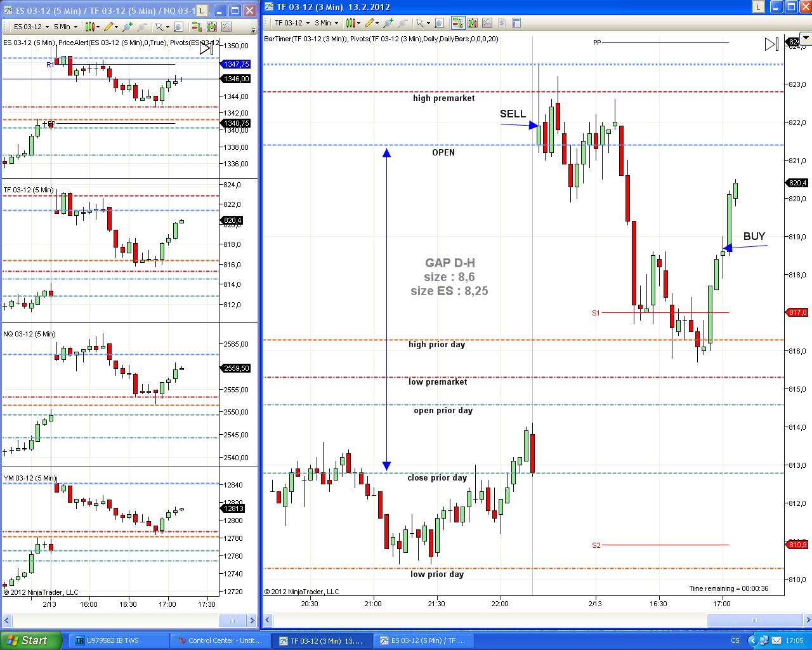Screen dimensions: 812x650
Task: Switch to TF 03-12 (3 Min) taskbar window
Action: click(x=323, y=640)
